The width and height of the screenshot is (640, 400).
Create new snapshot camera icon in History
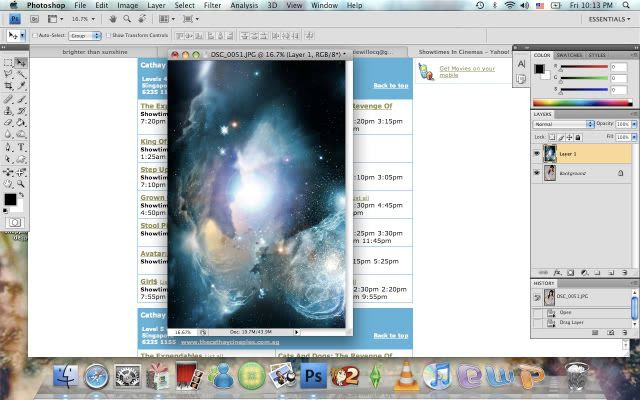coord(610,333)
